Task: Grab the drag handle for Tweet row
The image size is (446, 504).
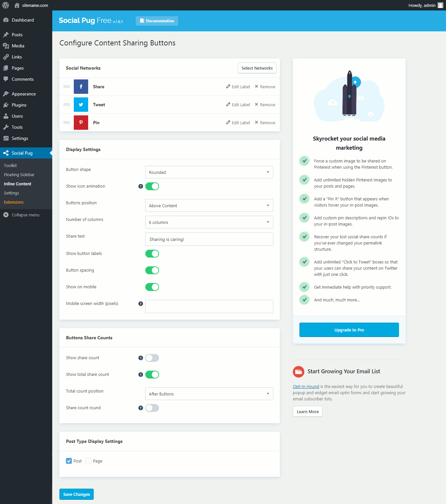Action: point(67,105)
